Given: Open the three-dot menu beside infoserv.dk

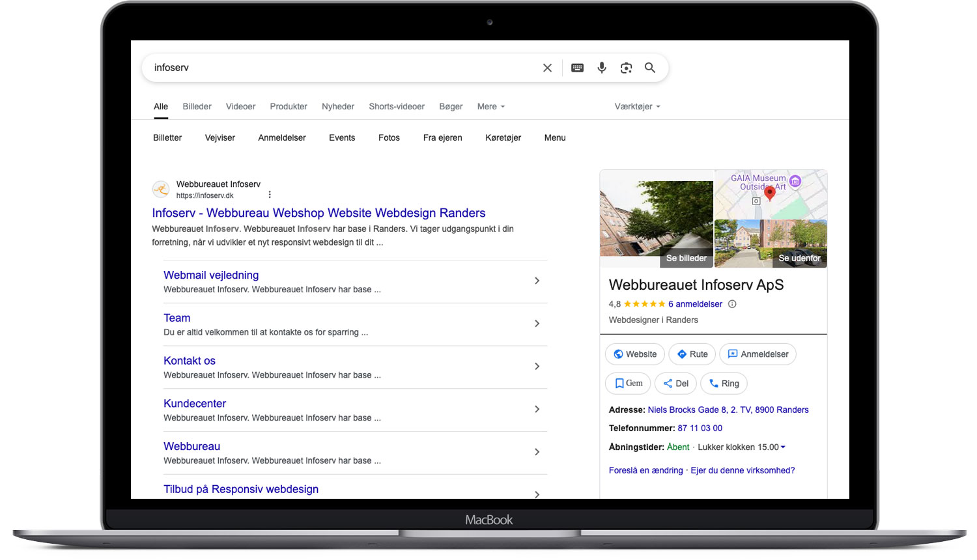Looking at the screenshot, I should (x=270, y=195).
